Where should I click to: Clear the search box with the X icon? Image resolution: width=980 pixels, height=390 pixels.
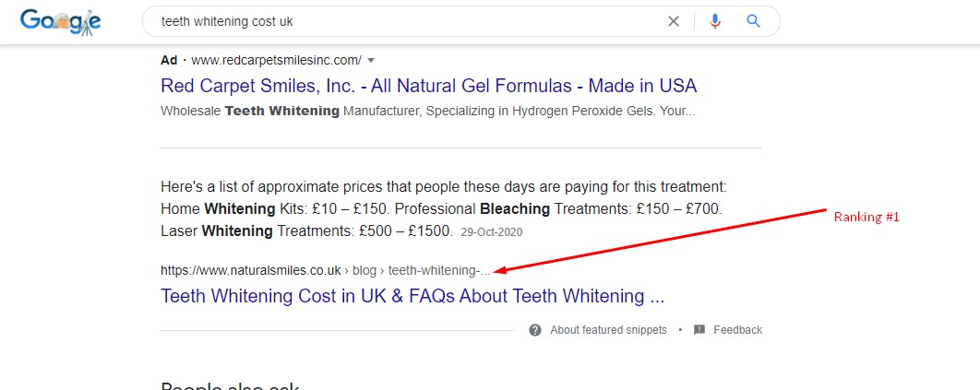tap(674, 21)
